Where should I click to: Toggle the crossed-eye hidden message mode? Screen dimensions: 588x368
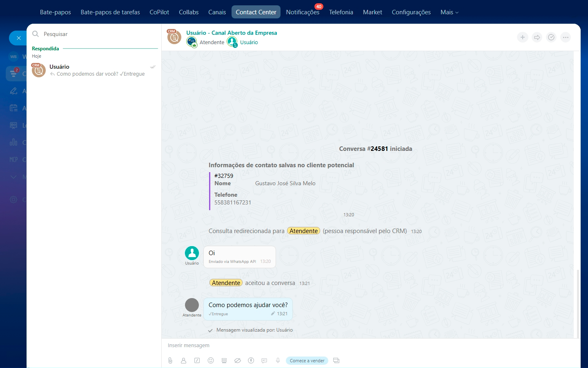click(x=237, y=361)
